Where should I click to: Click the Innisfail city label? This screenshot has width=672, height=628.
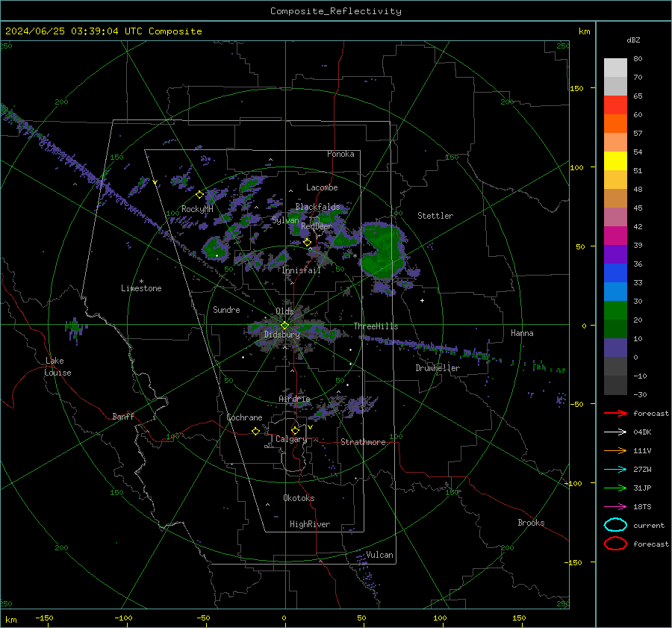(x=302, y=270)
